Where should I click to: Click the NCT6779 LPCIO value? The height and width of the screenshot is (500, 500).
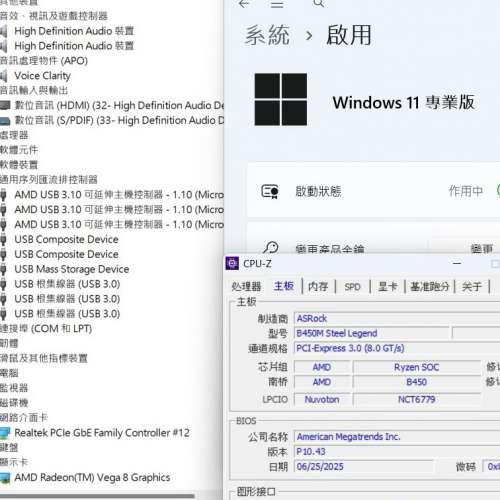416,399
